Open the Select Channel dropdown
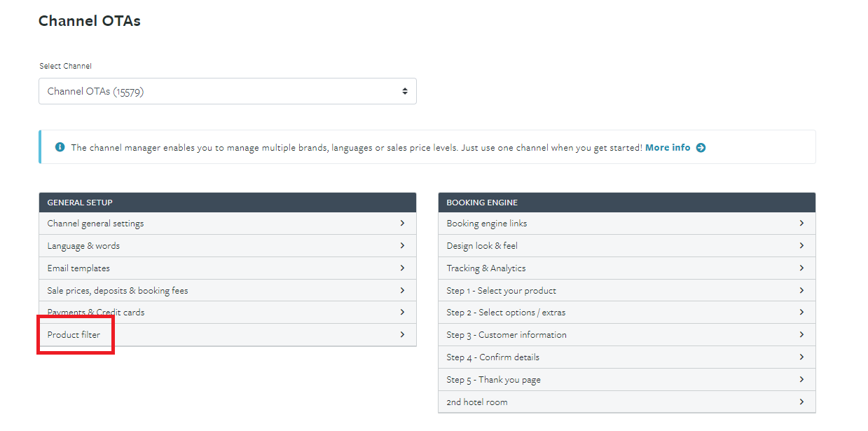This screenshot has height=431, width=868. coord(227,91)
